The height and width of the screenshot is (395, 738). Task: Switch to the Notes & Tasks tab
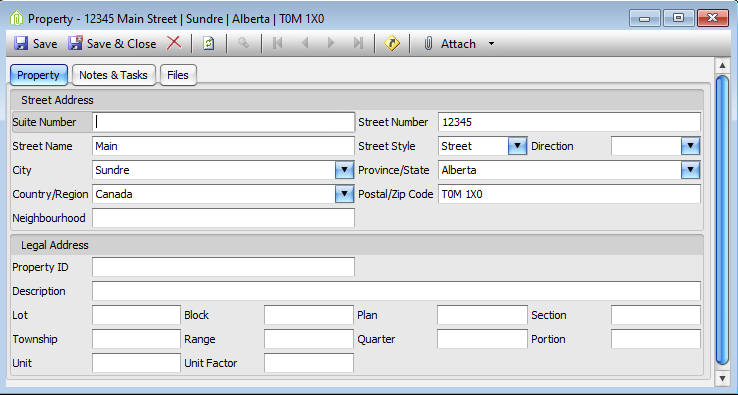pyautogui.click(x=113, y=75)
